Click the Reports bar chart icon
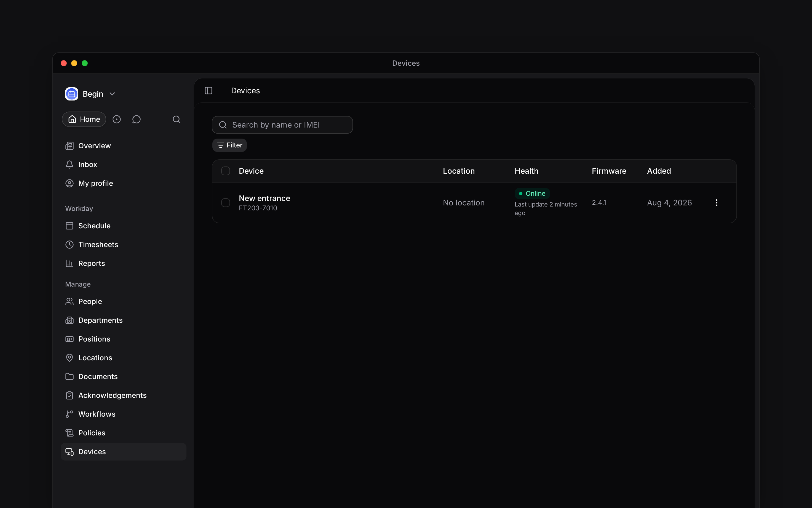 click(70, 263)
